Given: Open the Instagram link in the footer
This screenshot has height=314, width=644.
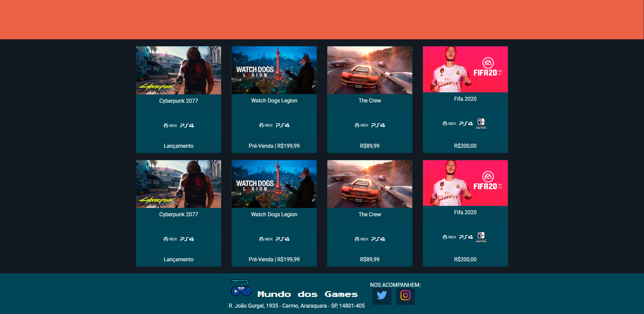Looking at the screenshot, I should (405, 296).
